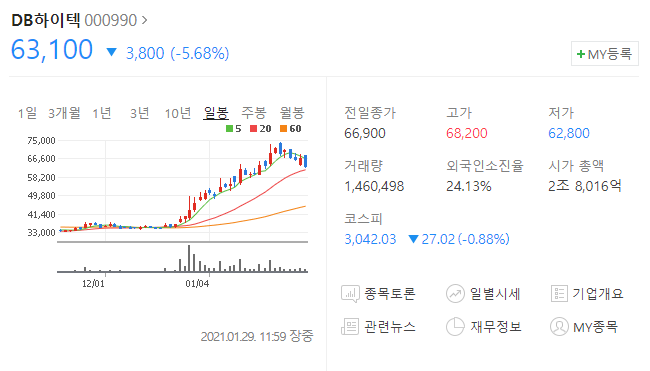Expand stock details via chevron after 000990

144,20
